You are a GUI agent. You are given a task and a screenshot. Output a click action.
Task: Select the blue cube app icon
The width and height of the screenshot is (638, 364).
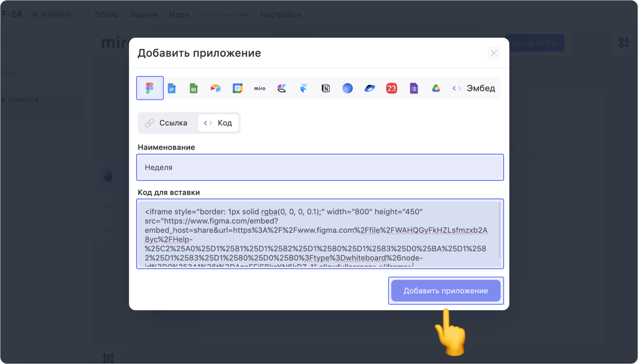(347, 88)
